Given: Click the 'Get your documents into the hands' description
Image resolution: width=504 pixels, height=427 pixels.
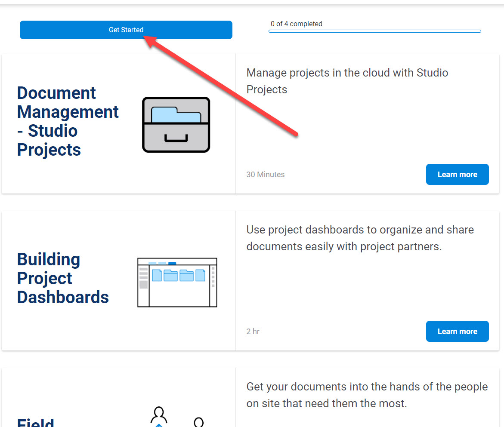Looking at the screenshot, I should coord(367,395).
